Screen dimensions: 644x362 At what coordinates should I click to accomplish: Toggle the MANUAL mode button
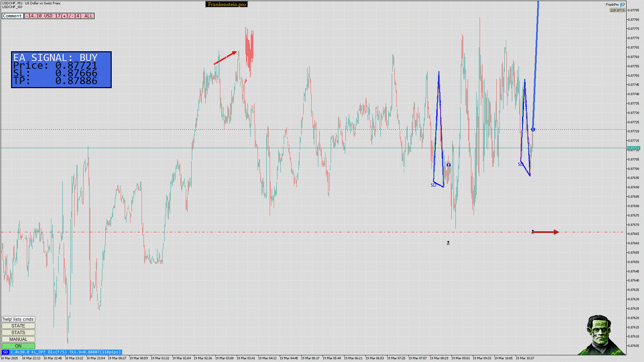(x=18, y=339)
